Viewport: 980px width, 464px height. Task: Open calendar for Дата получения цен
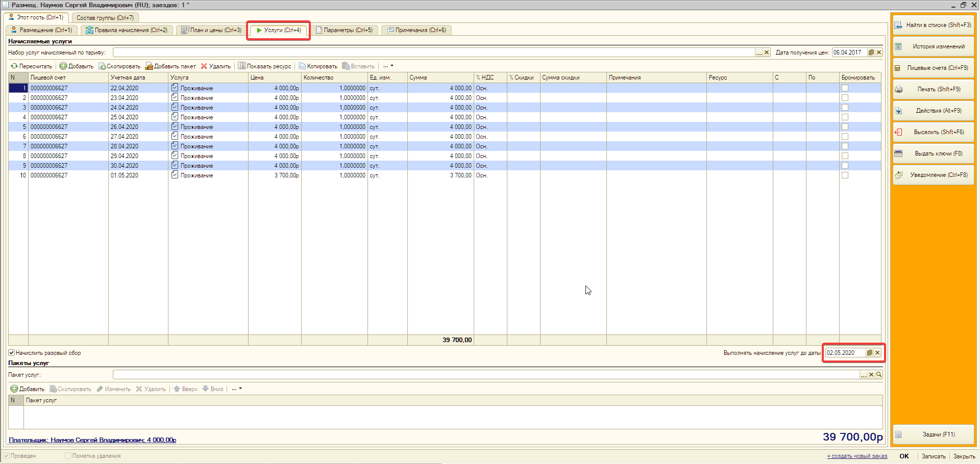click(x=871, y=53)
